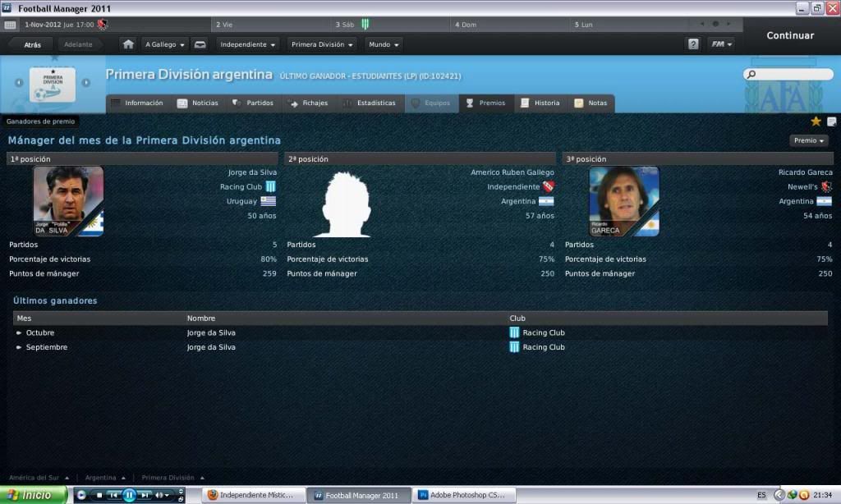Open the Mundo dropdown menu
The height and width of the screenshot is (504, 841).
[x=384, y=44]
